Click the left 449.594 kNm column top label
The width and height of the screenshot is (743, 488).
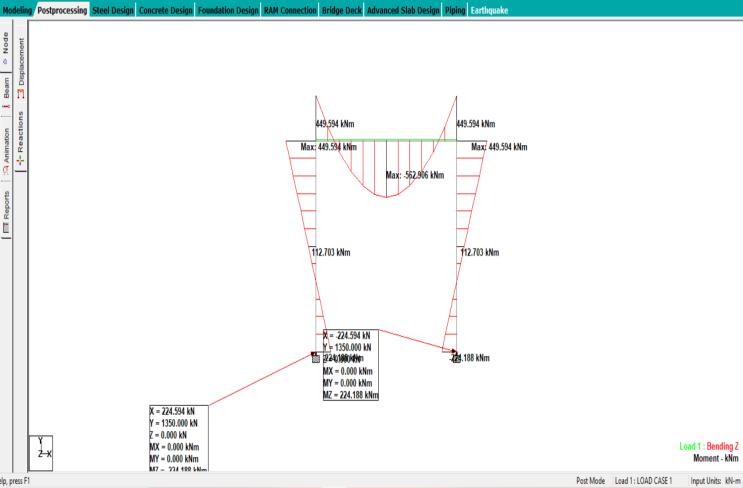(335, 124)
